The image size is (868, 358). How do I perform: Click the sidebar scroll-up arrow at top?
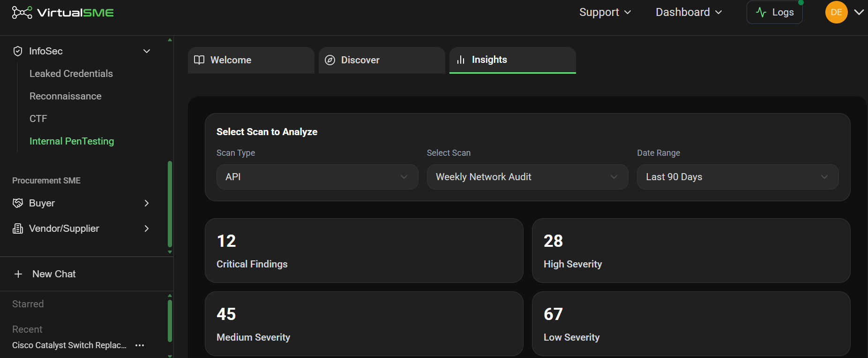pos(170,40)
